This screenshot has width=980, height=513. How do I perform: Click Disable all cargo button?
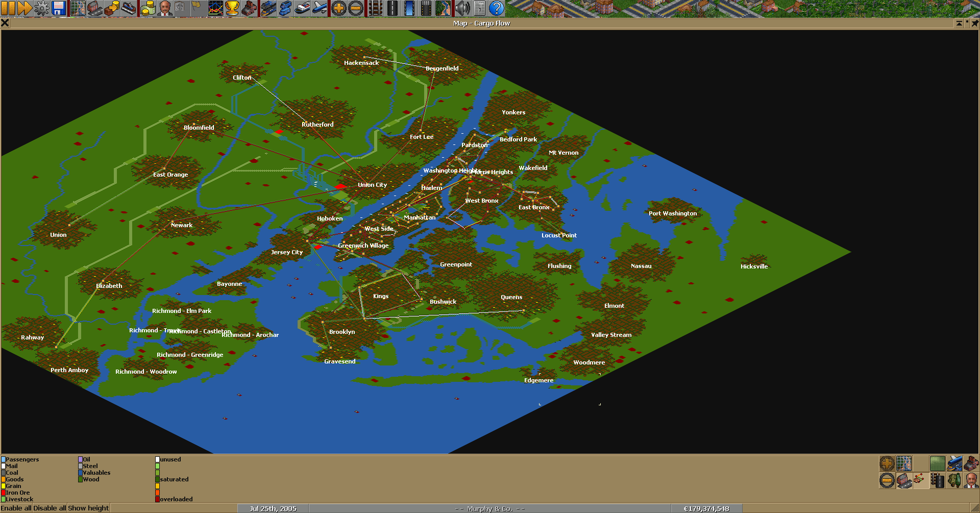(50, 508)
